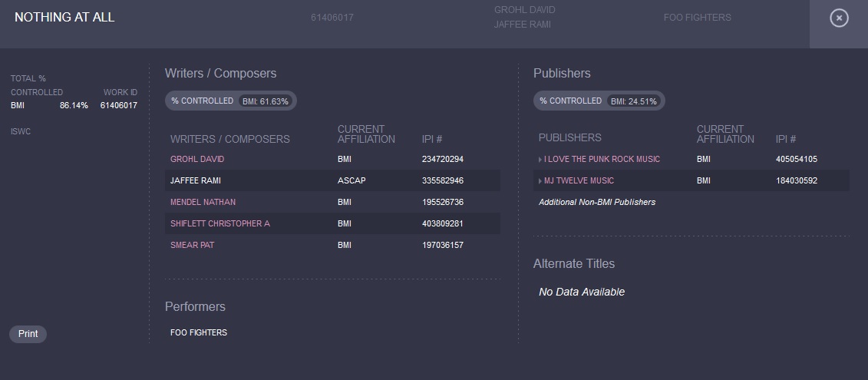Click the PUBLISHERS column header

569,137
